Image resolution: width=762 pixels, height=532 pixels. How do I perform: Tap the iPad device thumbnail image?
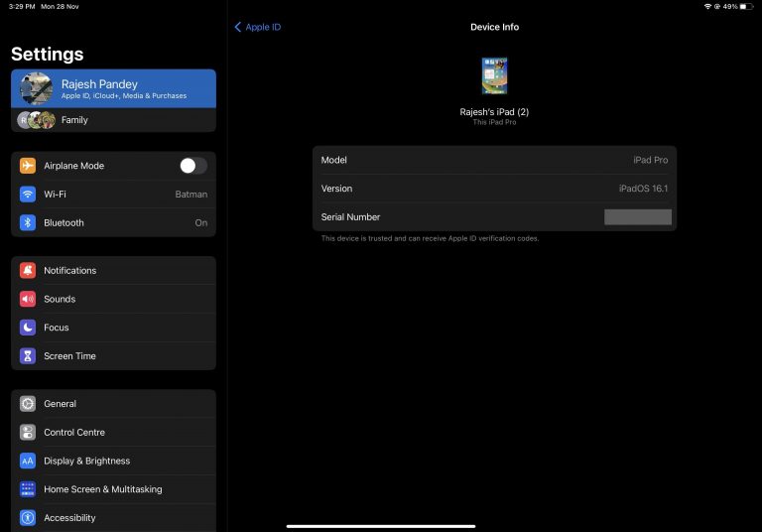pyautogui.click(x=494, y=75)
